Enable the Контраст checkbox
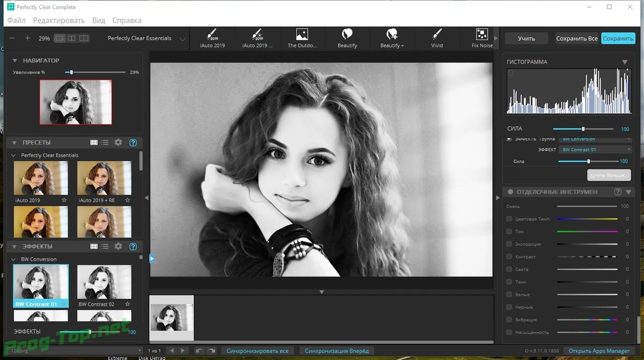Screen dimensions: 644x360 509,256
